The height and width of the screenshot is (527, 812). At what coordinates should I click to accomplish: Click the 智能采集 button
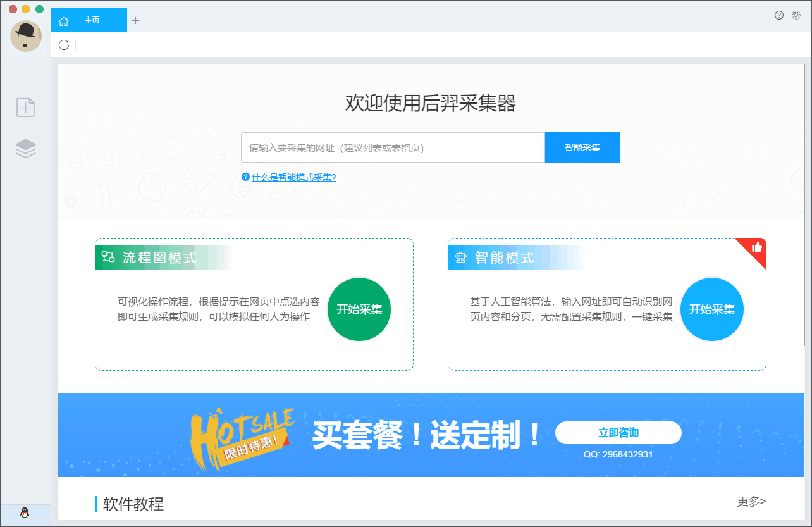582,147
